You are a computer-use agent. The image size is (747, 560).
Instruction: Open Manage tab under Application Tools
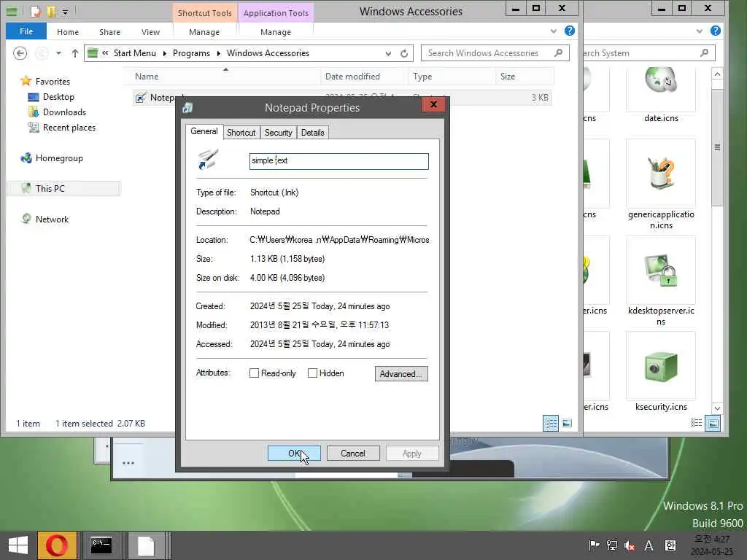coord(276,32)
